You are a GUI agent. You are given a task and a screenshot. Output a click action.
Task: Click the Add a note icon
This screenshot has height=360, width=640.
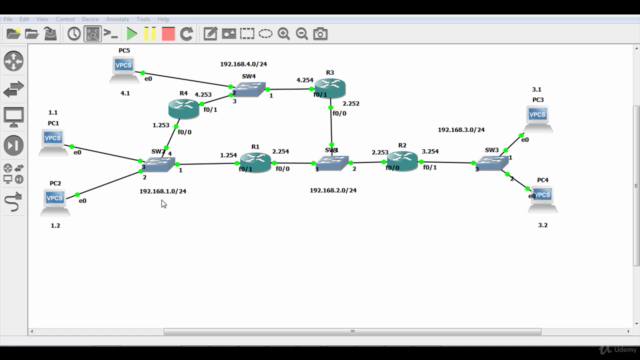[x=210, y=34]
